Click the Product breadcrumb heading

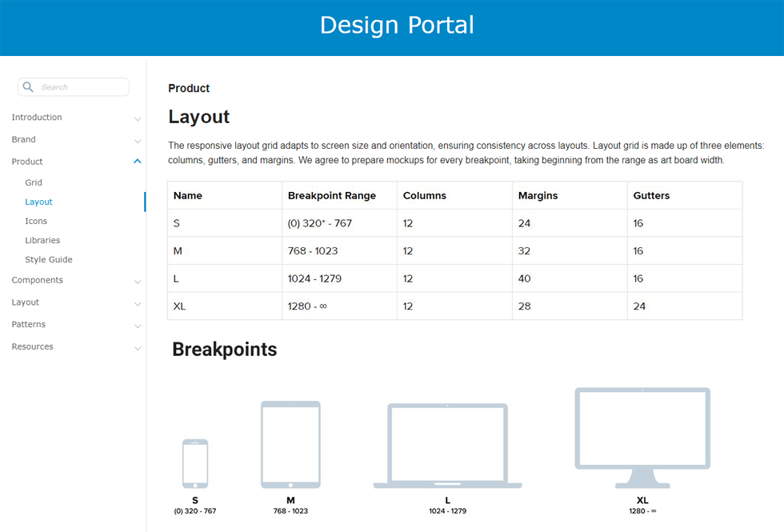tap(189, 88)
